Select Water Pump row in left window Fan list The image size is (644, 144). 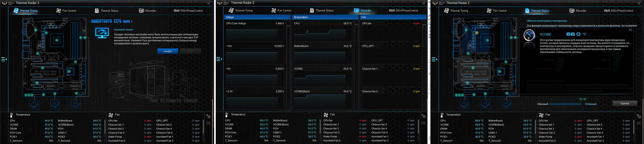[130, 137]
